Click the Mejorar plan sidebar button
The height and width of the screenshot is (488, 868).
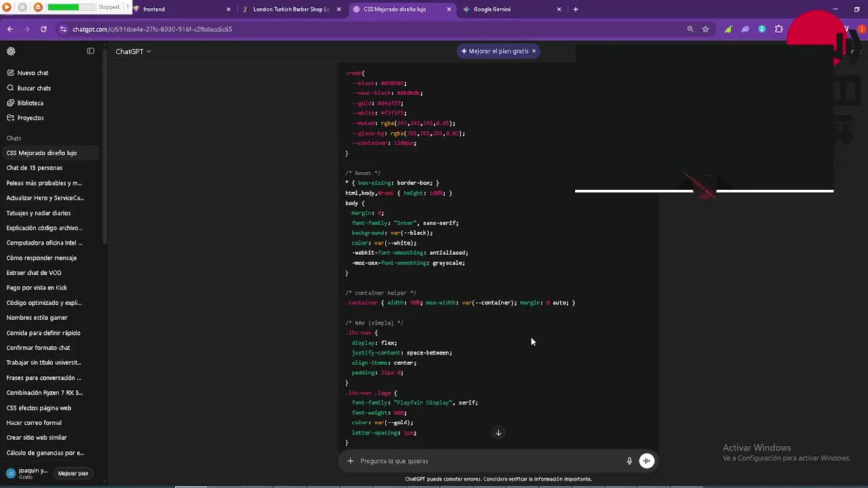coord(73,474)
